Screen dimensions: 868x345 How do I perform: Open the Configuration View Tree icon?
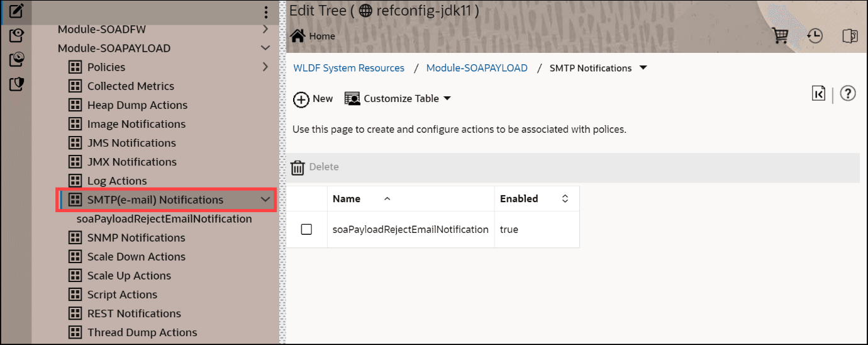[17, 35]
